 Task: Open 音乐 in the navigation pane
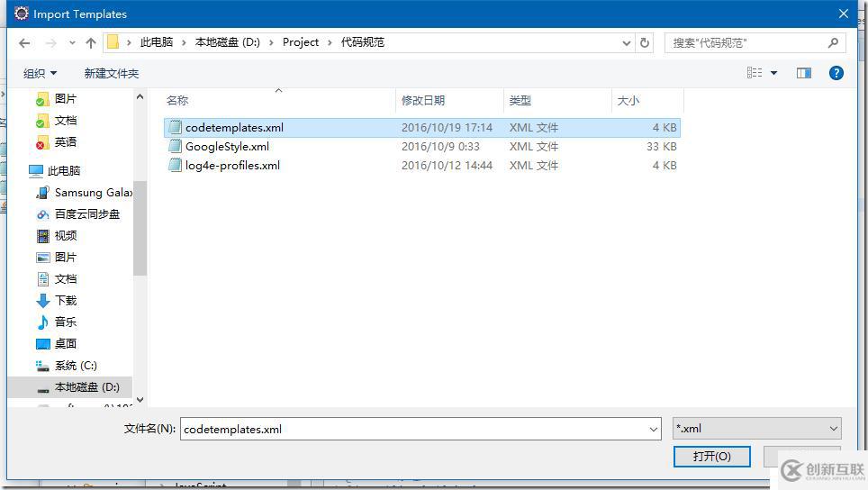pos(66,322)
